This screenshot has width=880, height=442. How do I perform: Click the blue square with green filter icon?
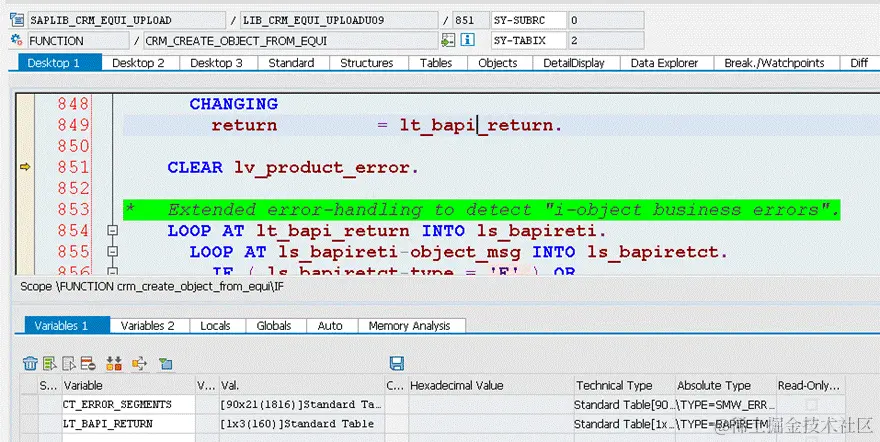(x=165, y=363)
